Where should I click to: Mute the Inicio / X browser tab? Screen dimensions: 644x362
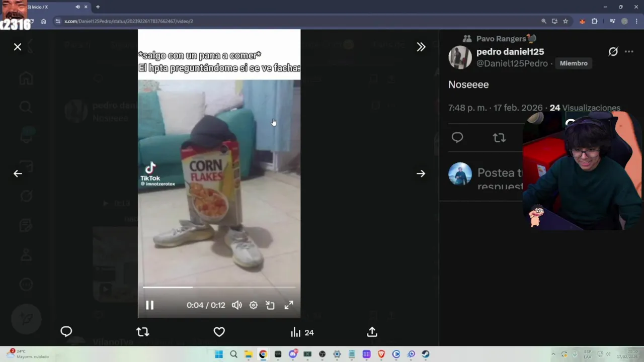tap(77, 7)
